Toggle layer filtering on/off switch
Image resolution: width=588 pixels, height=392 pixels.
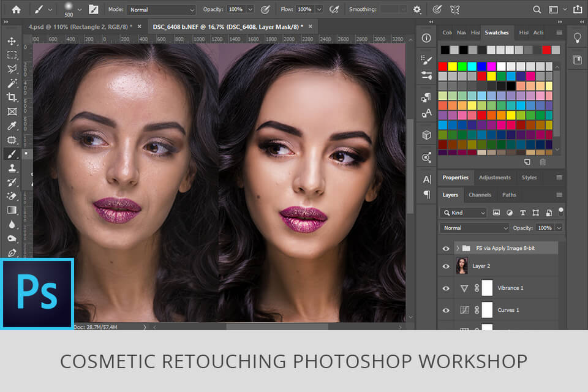[561, 211]
